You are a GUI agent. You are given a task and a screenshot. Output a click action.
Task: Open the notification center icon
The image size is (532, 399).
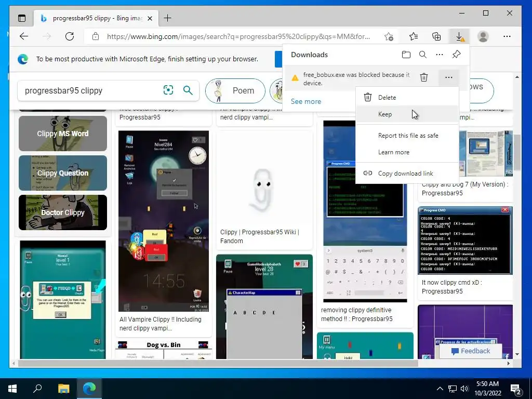516,389
